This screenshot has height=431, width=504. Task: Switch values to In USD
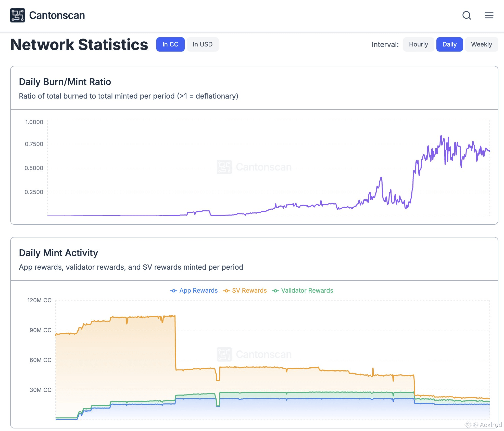(x=203, y=44)
